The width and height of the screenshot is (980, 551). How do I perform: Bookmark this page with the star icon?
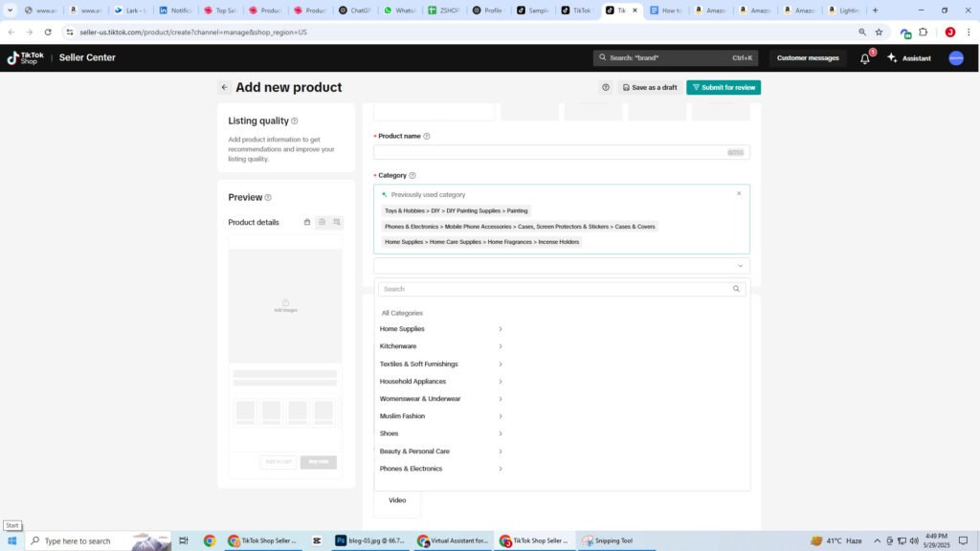(x=879, y=32)
